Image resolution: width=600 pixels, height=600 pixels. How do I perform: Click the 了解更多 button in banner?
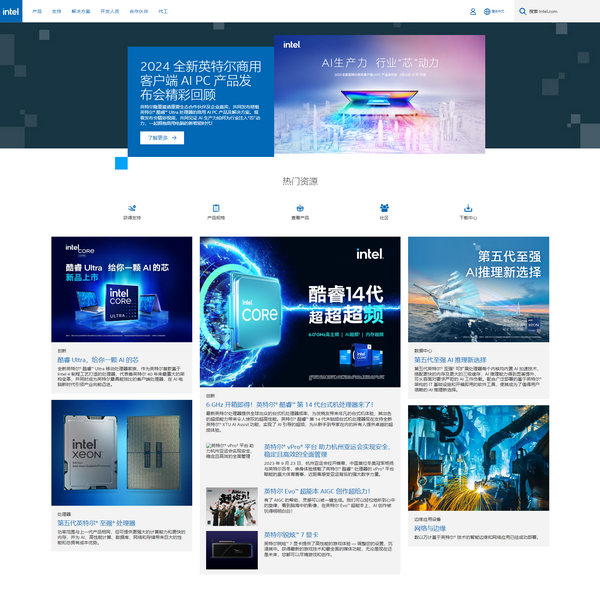(x=162, y=138)
